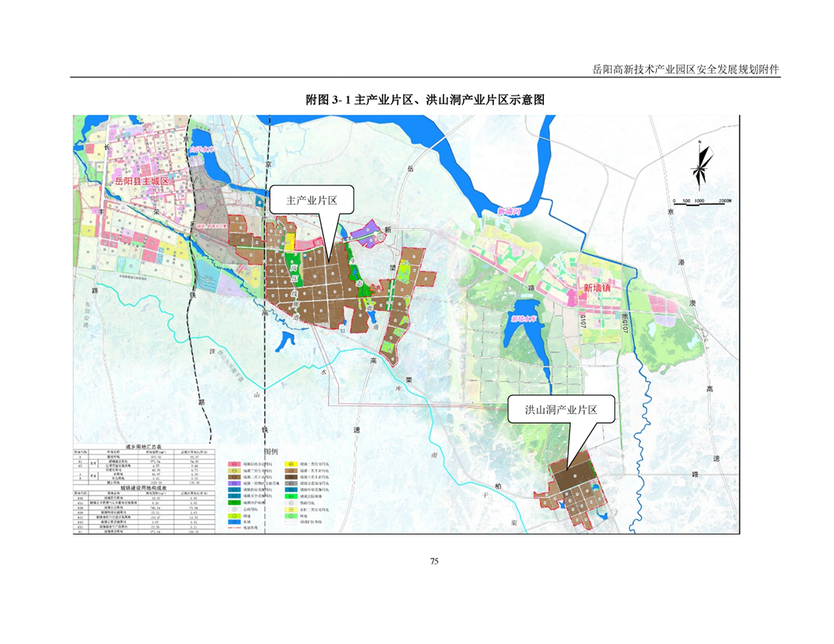Click the yellow swatch in the legend
Image resolution: width=834 pixels, height=644 pixels.
291,465
